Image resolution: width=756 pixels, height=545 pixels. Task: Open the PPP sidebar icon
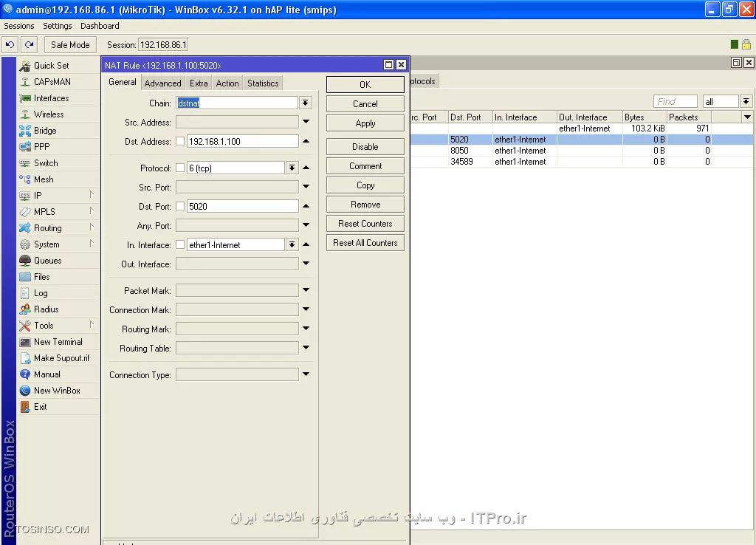[x=25, y=147]
